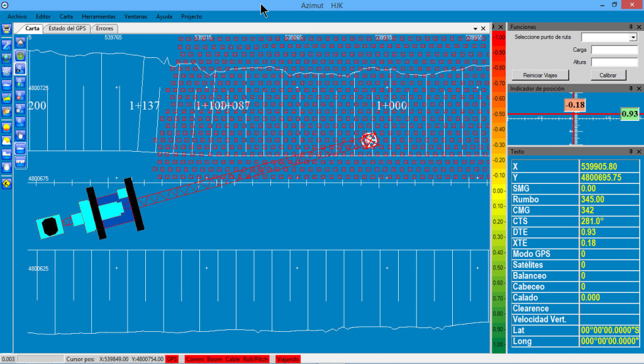The width and height of the screenshot is (644, 364).
Task: Switch to the Estado del GPS tab
Action: point(67,28)
